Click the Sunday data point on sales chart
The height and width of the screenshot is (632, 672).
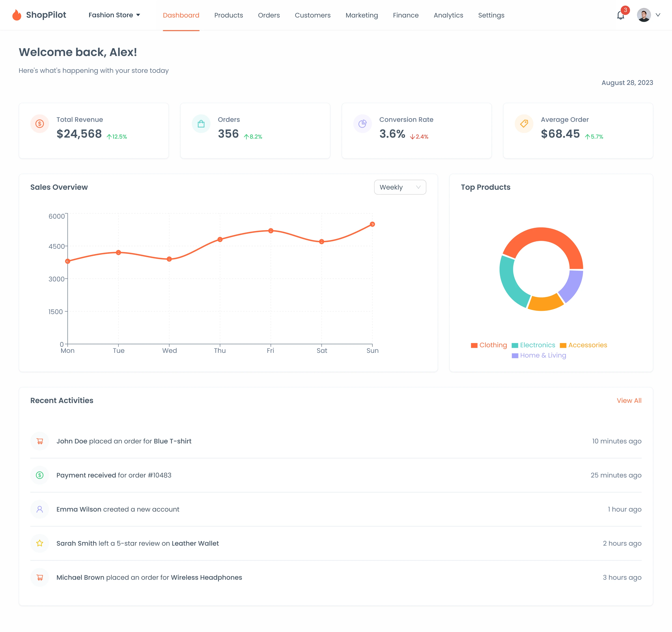(372, 224)
